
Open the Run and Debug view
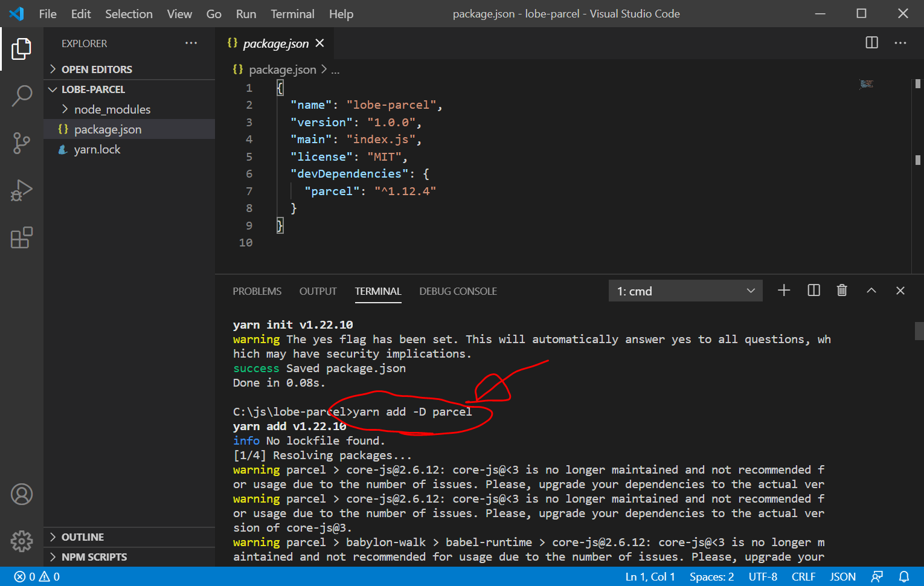click(x=22, y=190)
